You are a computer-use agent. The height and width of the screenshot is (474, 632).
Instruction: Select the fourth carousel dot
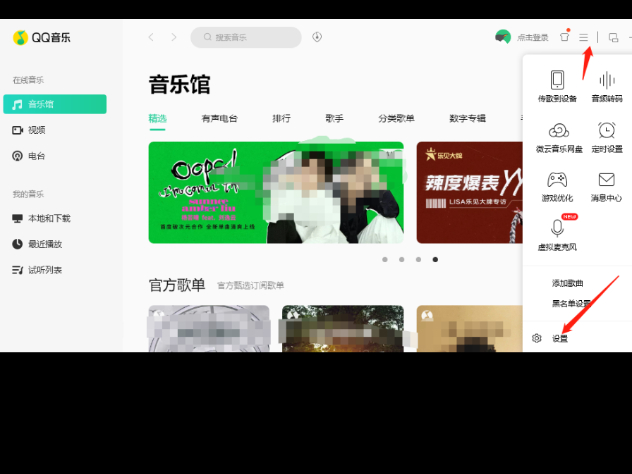(x=435, y=260)
